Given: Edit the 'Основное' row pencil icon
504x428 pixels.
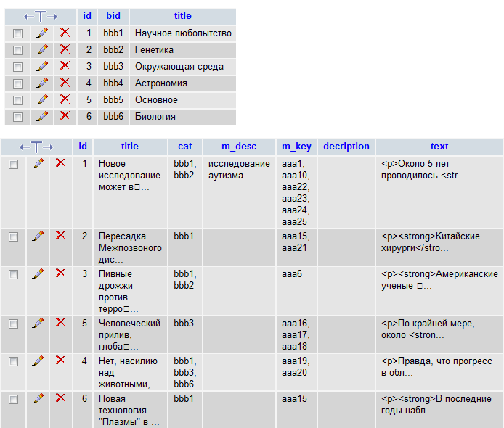Looking at the screenshot, I should [42, 100].
